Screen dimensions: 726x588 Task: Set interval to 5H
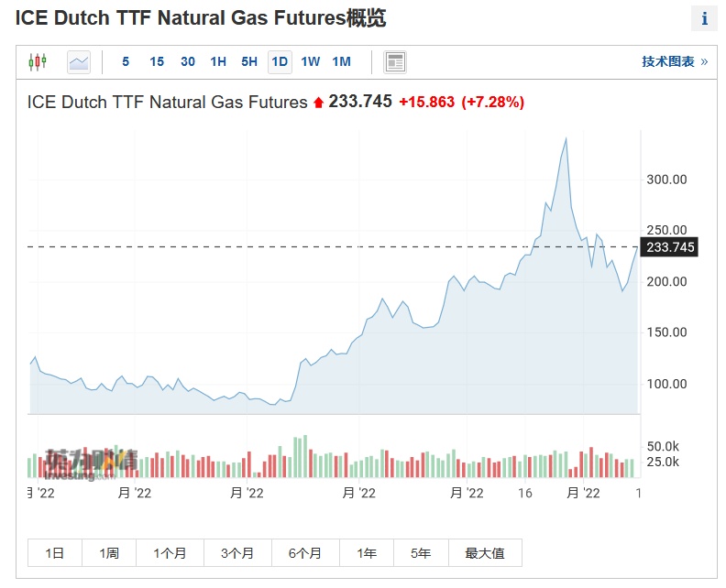pos(249,62)
